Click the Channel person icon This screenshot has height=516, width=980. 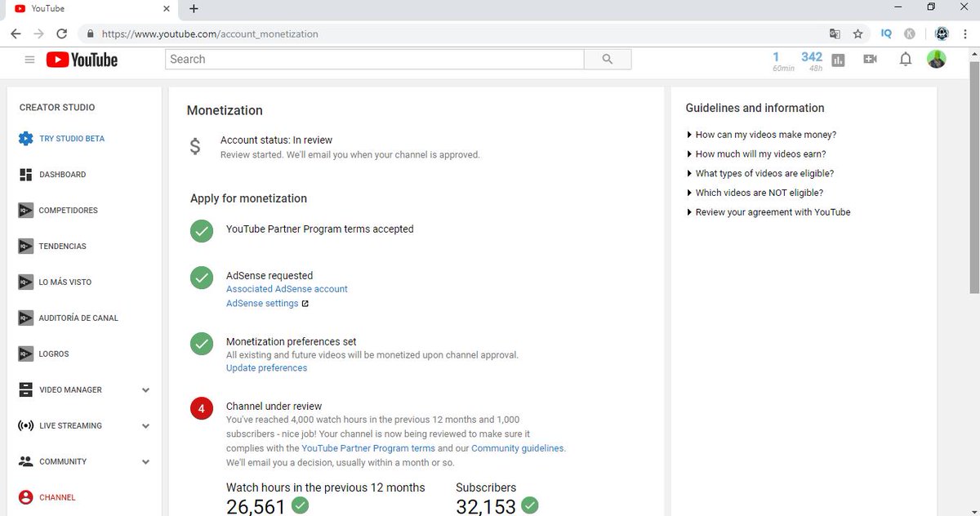(25, 497)
